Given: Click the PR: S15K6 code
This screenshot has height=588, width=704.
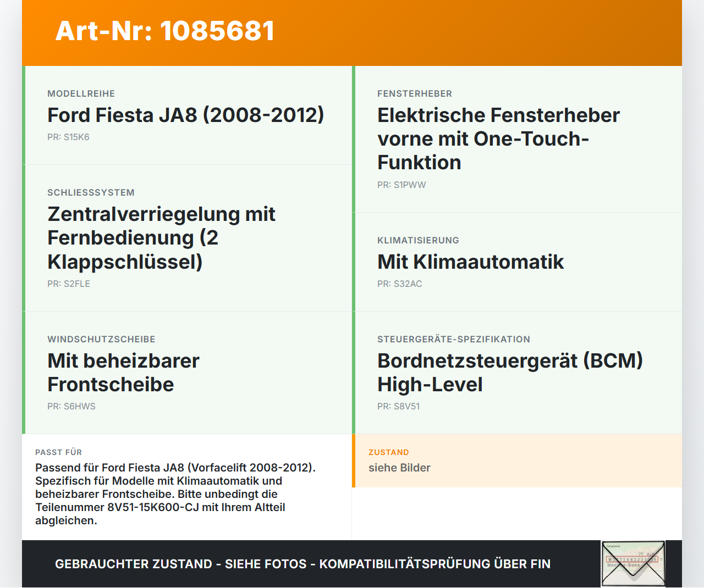Looking at the screenshot, I should (68, 137).
